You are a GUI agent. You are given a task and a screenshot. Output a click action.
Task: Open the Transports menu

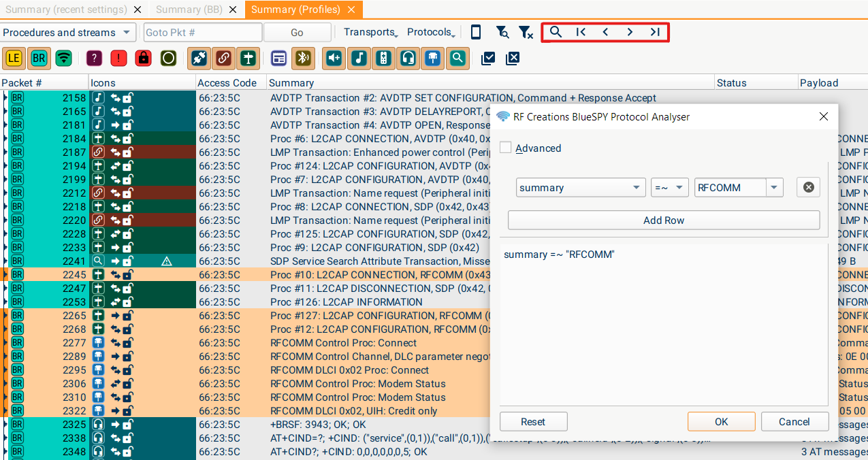(x=370, y=32)
